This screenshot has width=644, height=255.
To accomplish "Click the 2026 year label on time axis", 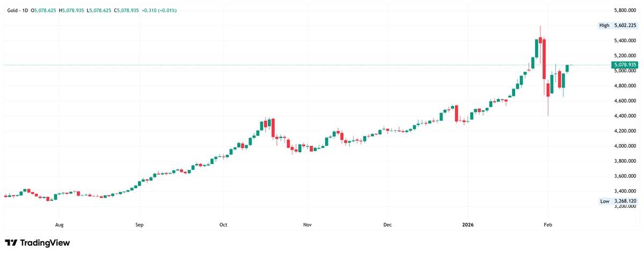I will pyautogui.click(x=467, y=226).
